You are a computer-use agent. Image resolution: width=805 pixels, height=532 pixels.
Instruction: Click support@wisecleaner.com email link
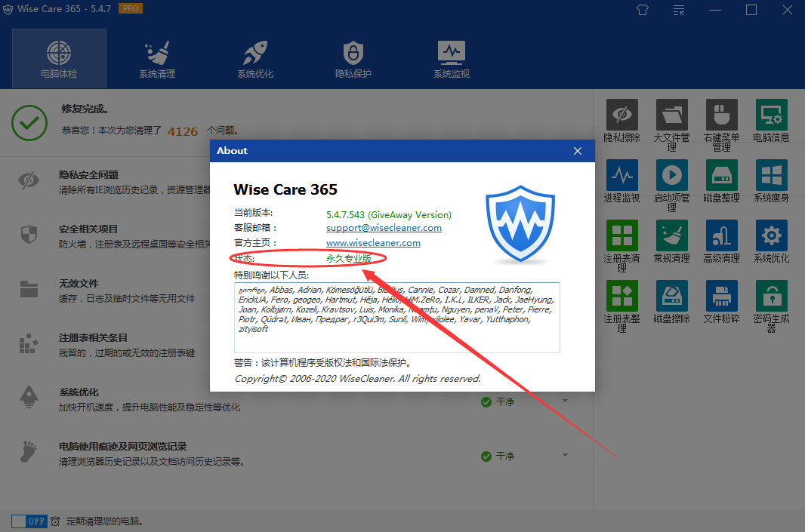(384, 228)
